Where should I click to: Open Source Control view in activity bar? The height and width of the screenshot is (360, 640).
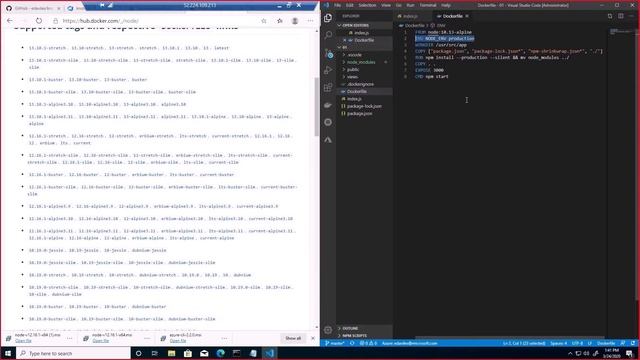pos(329,53)
